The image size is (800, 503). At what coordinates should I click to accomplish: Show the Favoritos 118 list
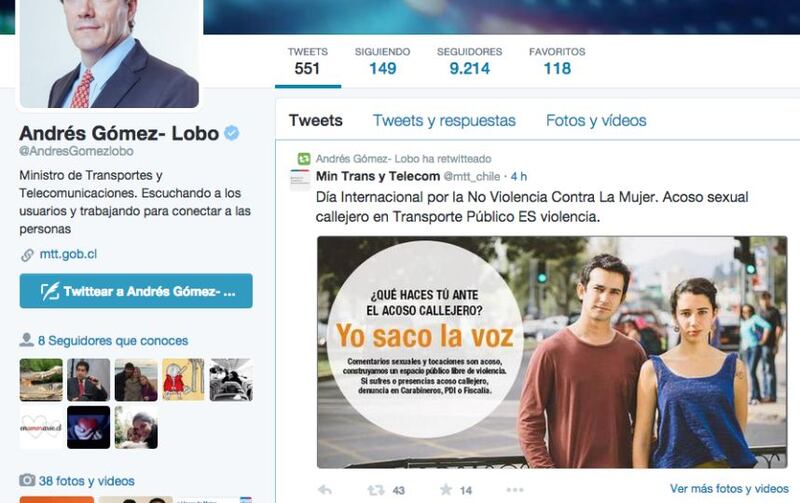tap(557, 62)
